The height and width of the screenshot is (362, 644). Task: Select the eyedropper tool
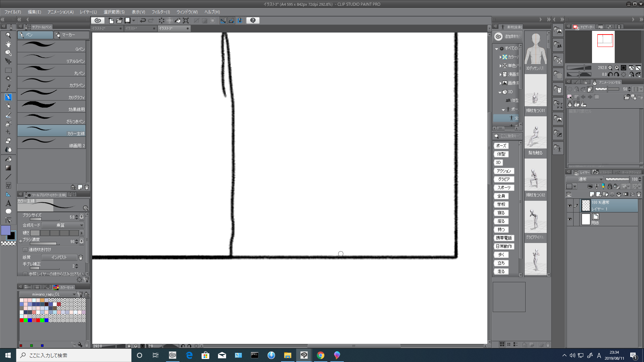(x=8, y=88)
